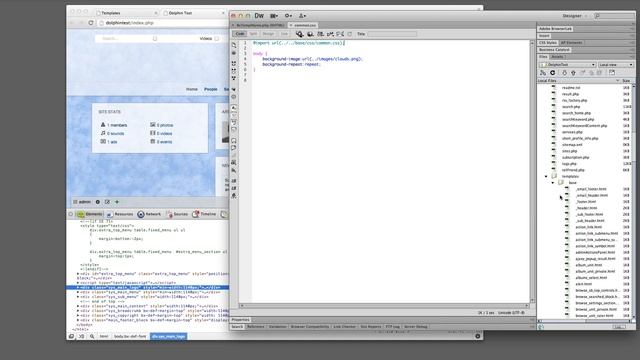The image size is (640, 360).
Task: Open Sources panel in web inspector
Action: click(178, 214)
